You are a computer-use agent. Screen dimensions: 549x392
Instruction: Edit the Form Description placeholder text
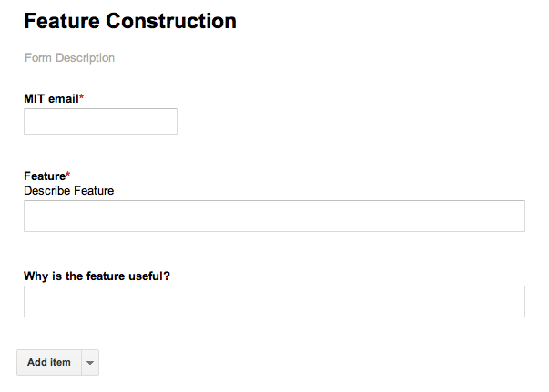70,58
